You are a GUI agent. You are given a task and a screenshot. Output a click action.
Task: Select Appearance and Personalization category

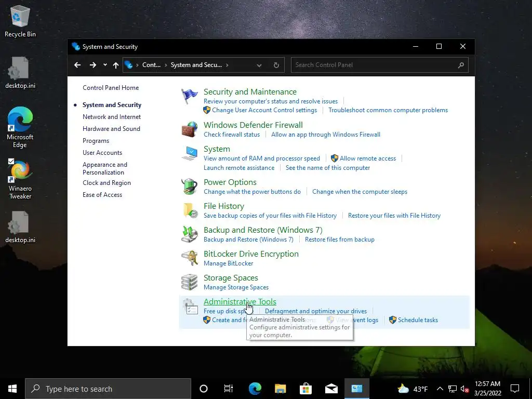pyautogui.click(x=105, y=168)
